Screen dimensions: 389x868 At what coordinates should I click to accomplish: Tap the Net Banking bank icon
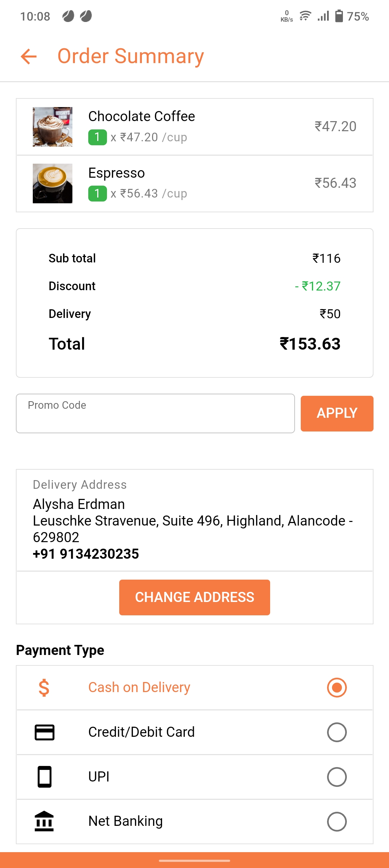pyautogui.click(x=44, y=821)
